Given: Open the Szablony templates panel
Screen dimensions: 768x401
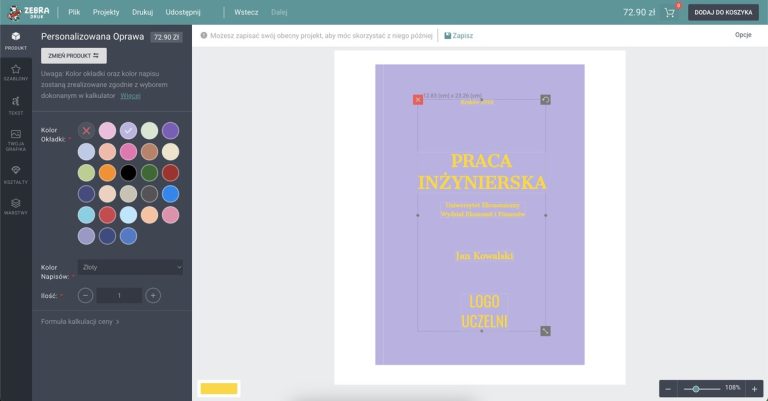Looking at the screenshot, I should click(x=15, y=72).
